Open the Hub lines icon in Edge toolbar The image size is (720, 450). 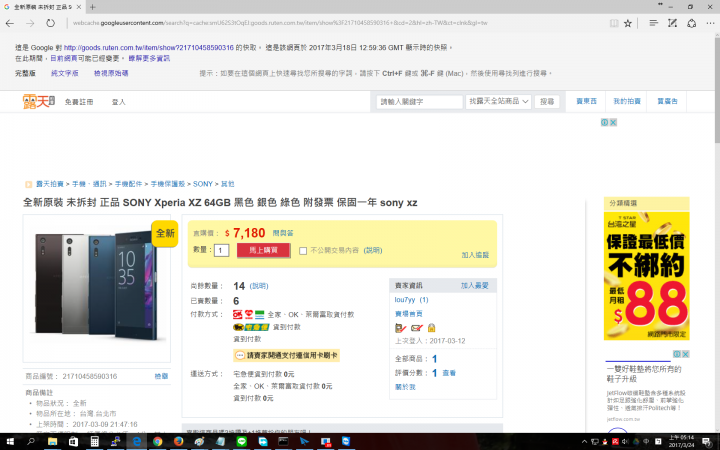653,23
